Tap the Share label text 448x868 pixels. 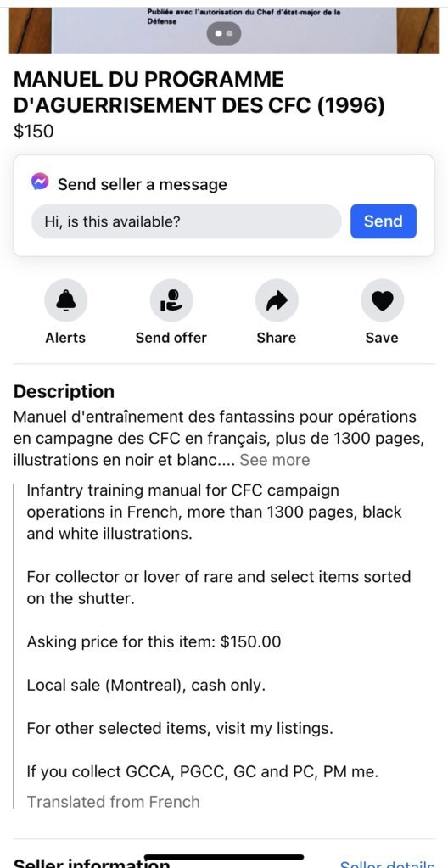(x=277, y=338)
